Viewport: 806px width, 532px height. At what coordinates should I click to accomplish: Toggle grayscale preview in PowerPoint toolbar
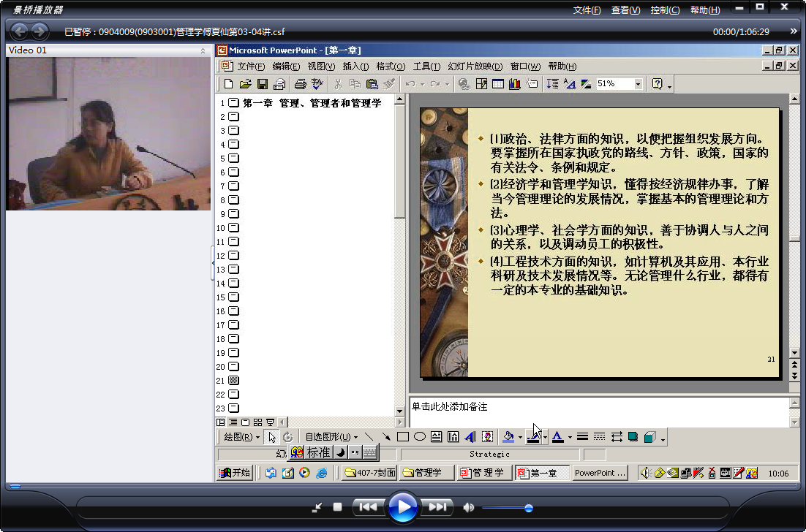[586, 84]
